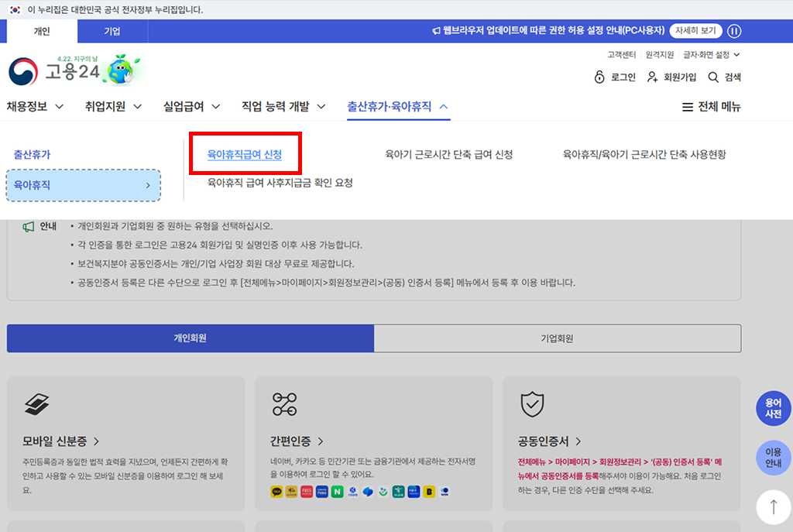The image size is (793, 532).
Task: Click the 회원가입 person icon
Action: tap(652, 77)
